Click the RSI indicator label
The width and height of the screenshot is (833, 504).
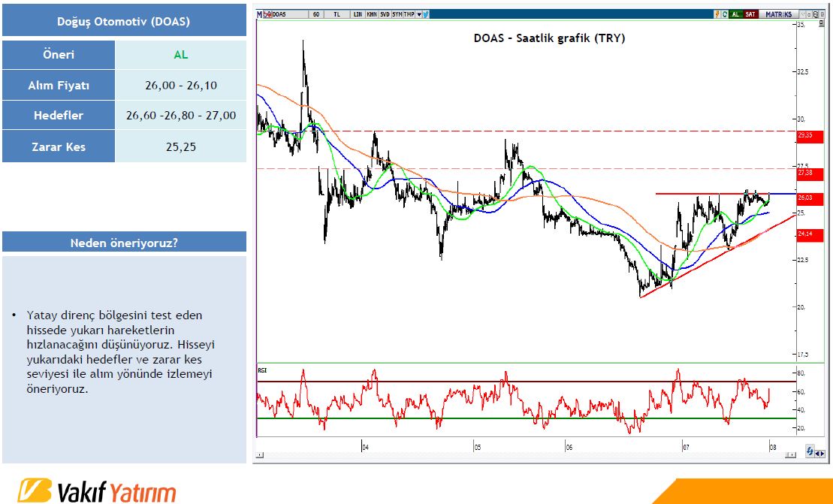point(262,370)
